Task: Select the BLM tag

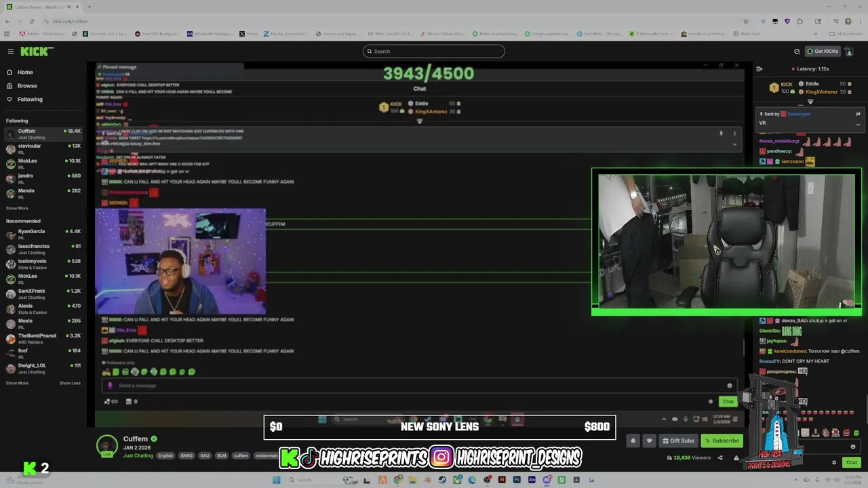Action: (221, 455)
